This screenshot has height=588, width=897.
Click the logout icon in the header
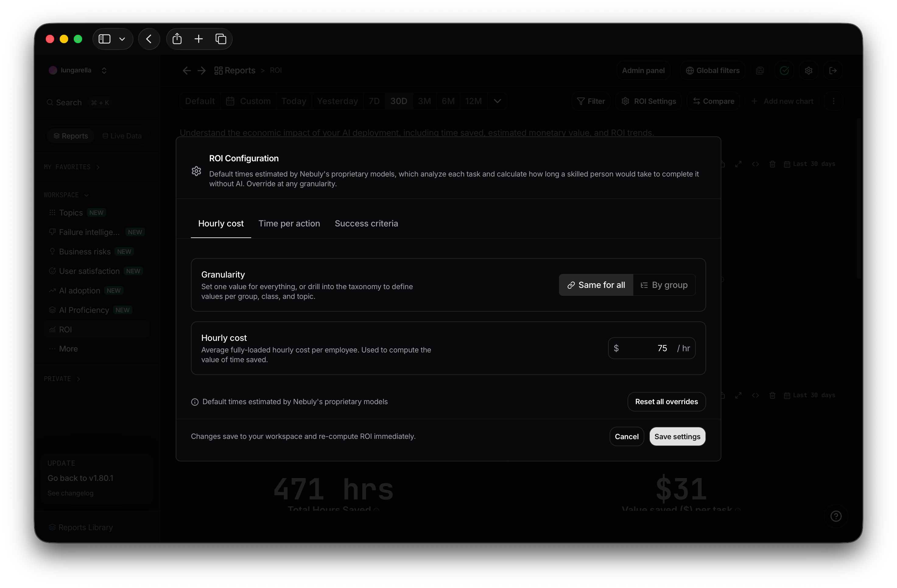pos(833,70)
